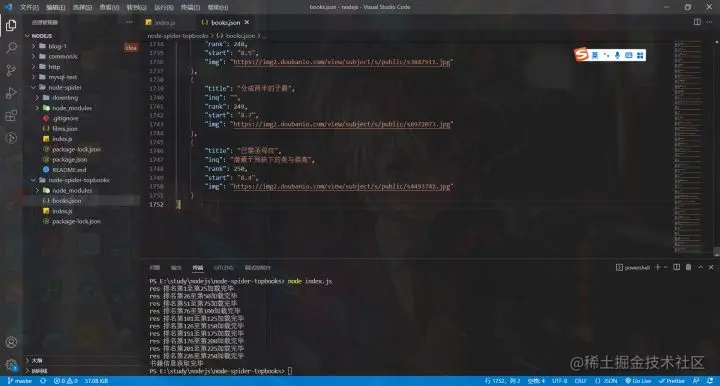720x386 pixels.
Task: Open the Explorer view in activity bar
Action: tap(11, 25)
